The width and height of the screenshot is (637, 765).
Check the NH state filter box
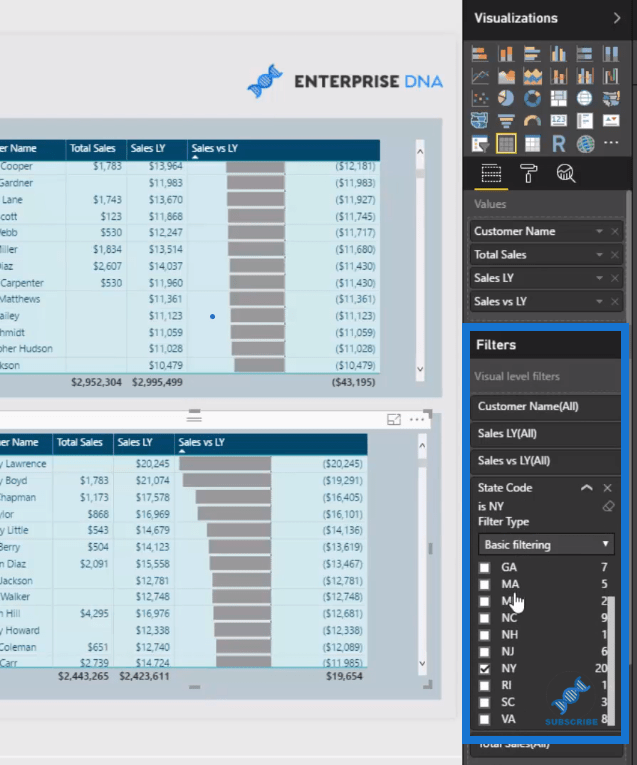coord(484,635)
